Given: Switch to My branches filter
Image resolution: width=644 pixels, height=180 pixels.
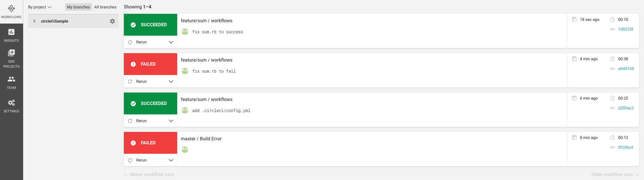Looking at the screenshot, I should 79,7.
